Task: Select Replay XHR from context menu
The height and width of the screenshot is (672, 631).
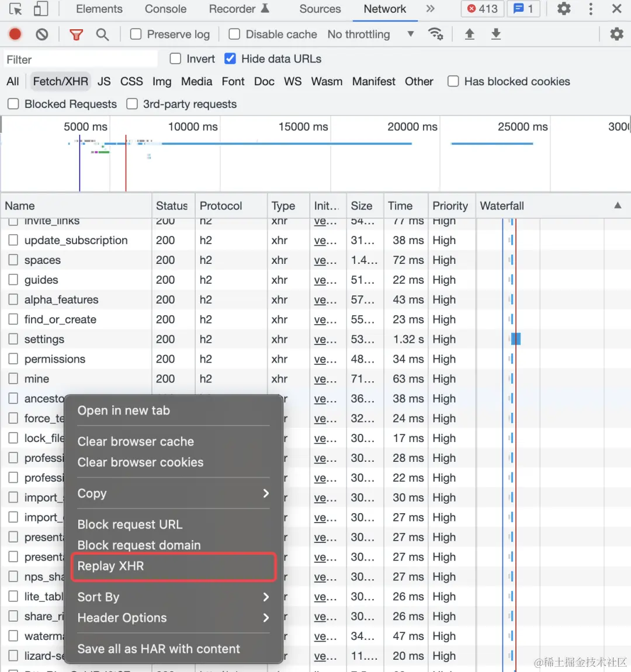Action: (x=174, y=566)
